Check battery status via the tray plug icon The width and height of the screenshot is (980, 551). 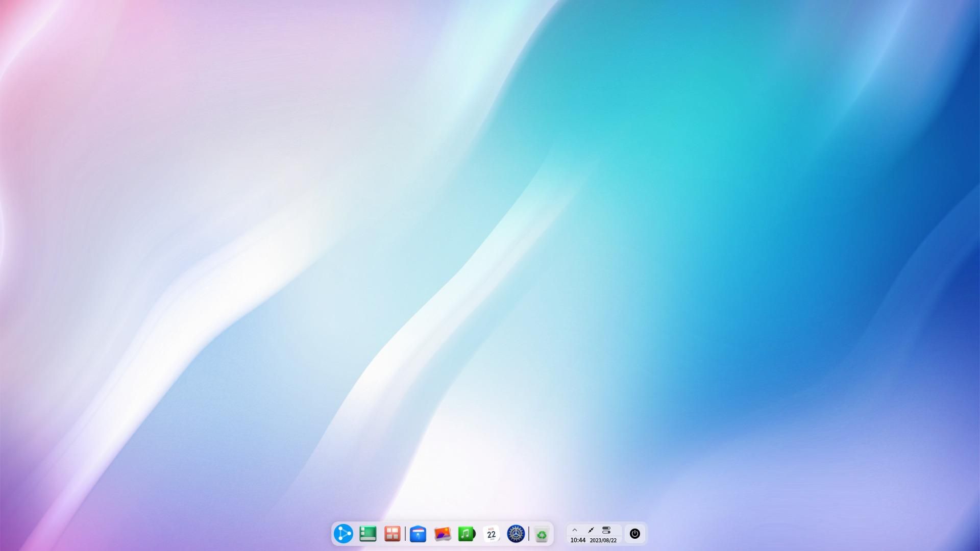[x=591, y=530]
